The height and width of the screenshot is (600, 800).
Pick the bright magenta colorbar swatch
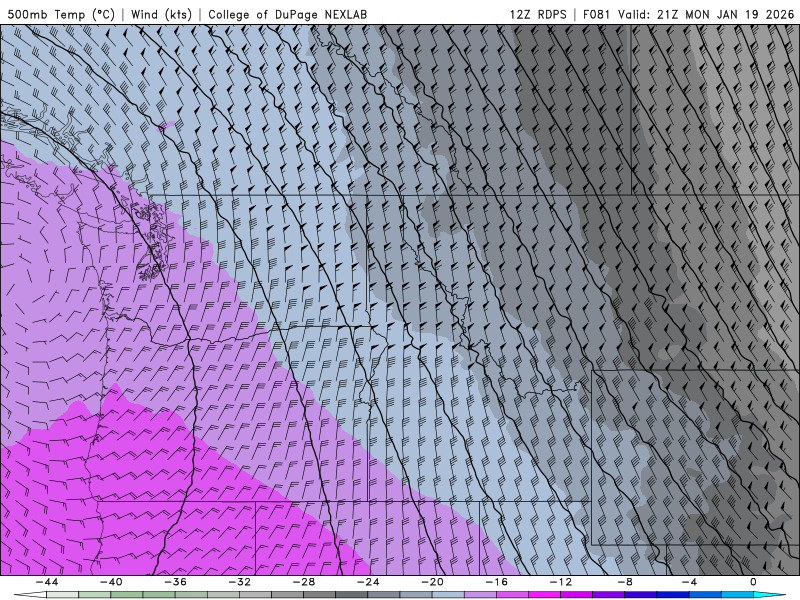(x=545, y=595)
